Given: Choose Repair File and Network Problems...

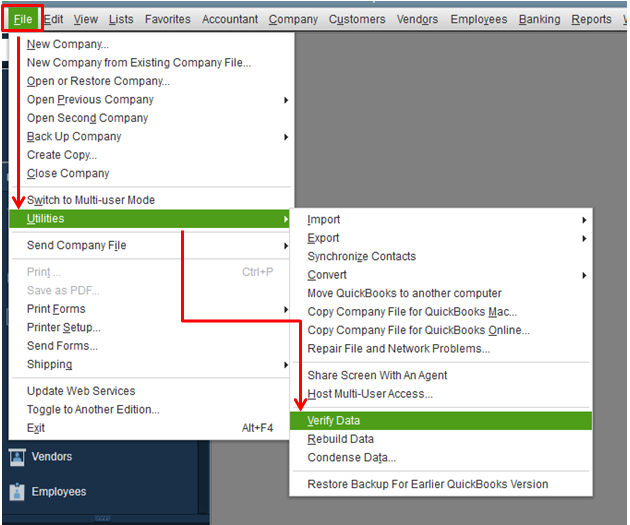Looking at the screenshot, I should (x=441, y=349).
